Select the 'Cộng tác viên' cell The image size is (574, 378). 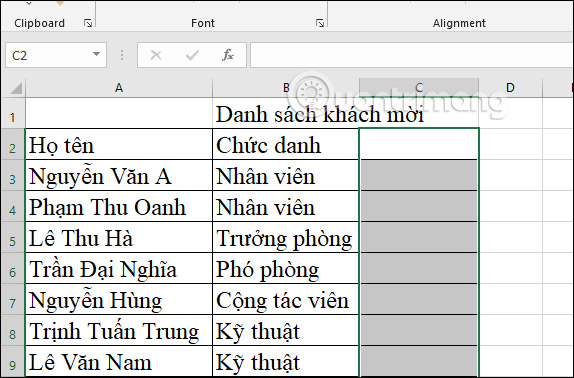286,299
